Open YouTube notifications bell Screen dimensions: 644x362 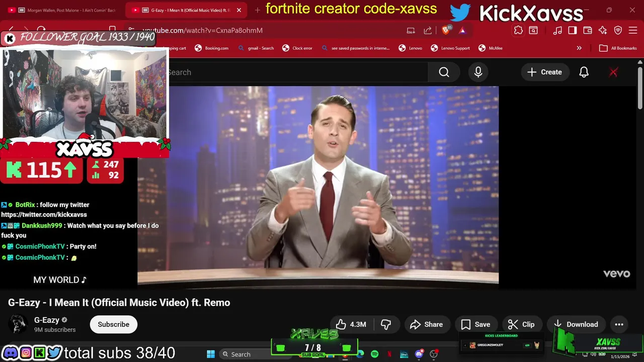pyautogui.click(x=584, y=72)
